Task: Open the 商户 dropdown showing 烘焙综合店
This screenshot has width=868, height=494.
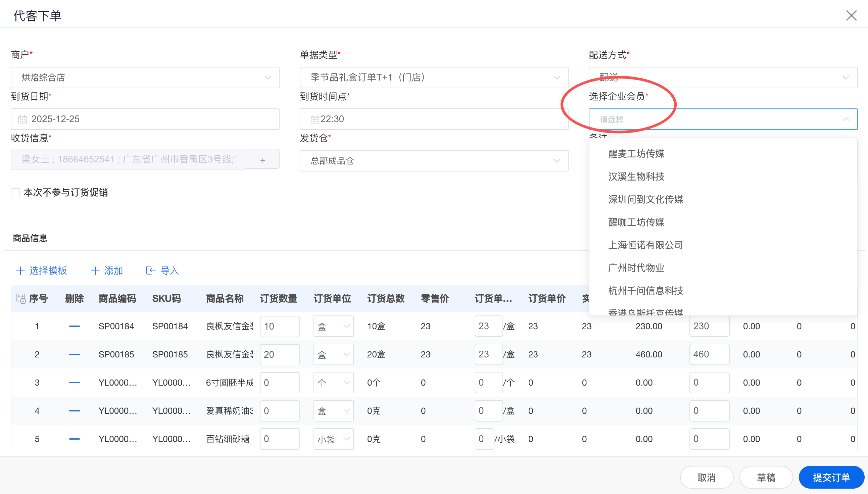Action: [145, 78]
